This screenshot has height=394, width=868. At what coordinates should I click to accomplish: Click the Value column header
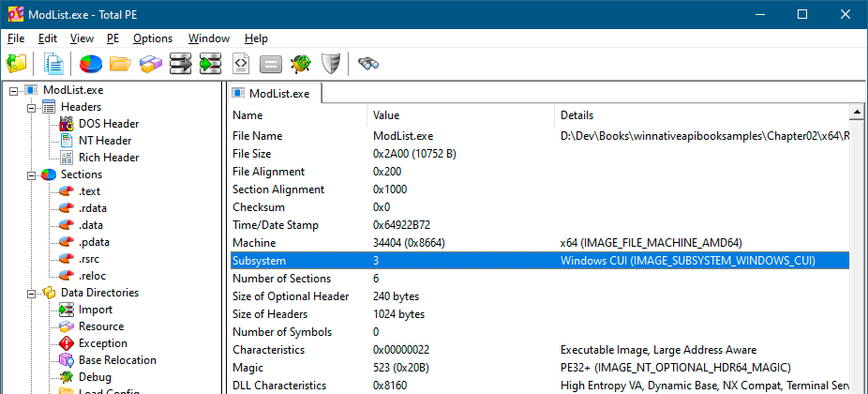[x=386, y=115]
